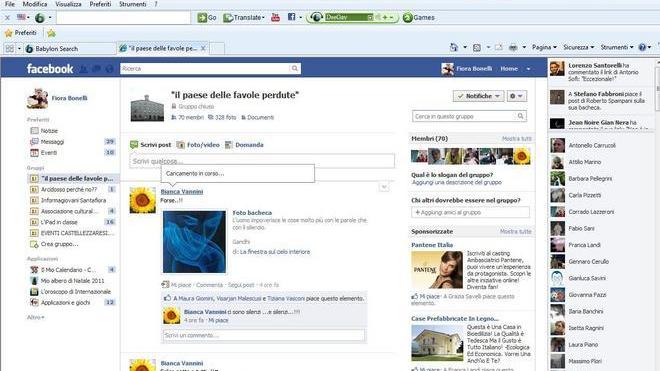Click the Facebook icon in the Babylon toolbar
This screenshot has width=660, height=371.
(291, 17)
